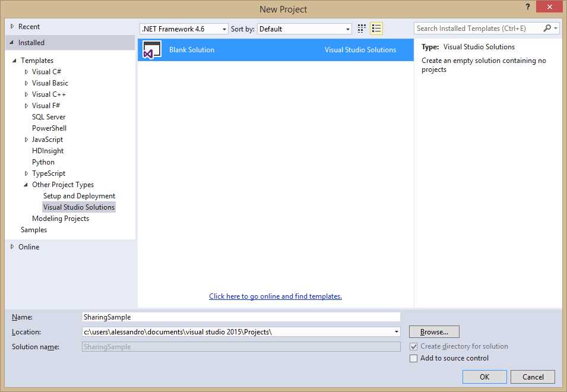Viewport: 567px width, 392px height.
Task: Expand the Visual Basic node
Action: point(26,83)
